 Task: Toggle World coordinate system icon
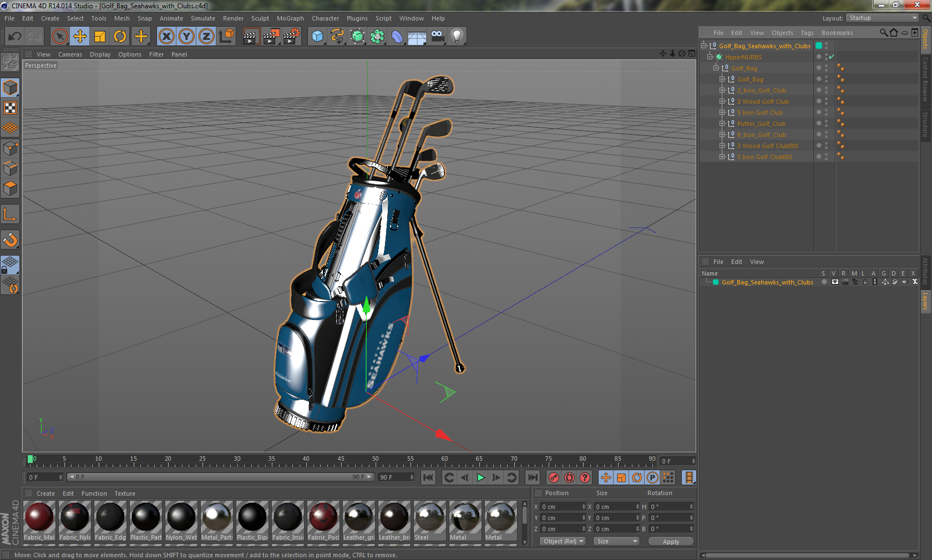tap(226, 37)
